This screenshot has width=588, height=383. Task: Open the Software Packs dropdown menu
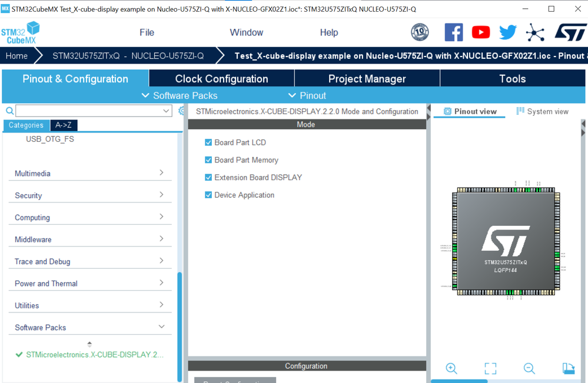(180, 95)
